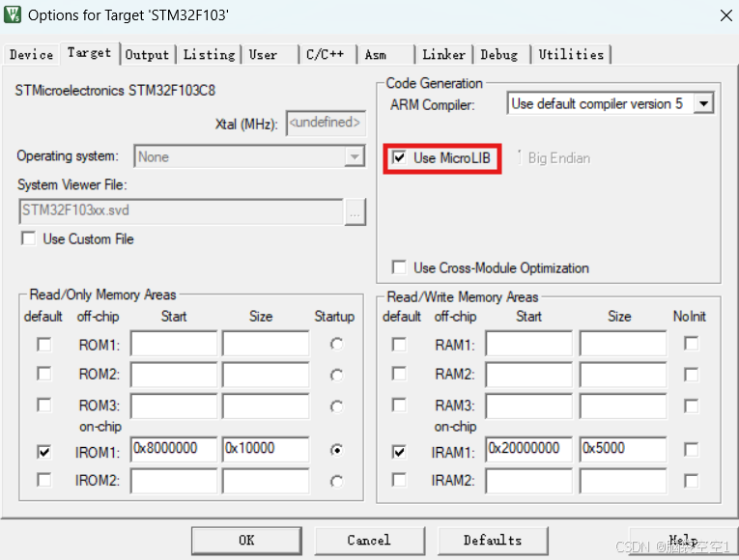Check the RAM2 default checkbox

tap(399, 374)
